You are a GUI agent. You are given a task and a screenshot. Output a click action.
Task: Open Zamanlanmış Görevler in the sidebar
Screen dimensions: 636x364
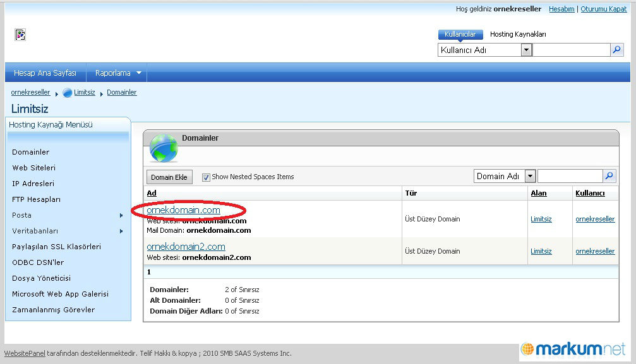tap(54, 310)
